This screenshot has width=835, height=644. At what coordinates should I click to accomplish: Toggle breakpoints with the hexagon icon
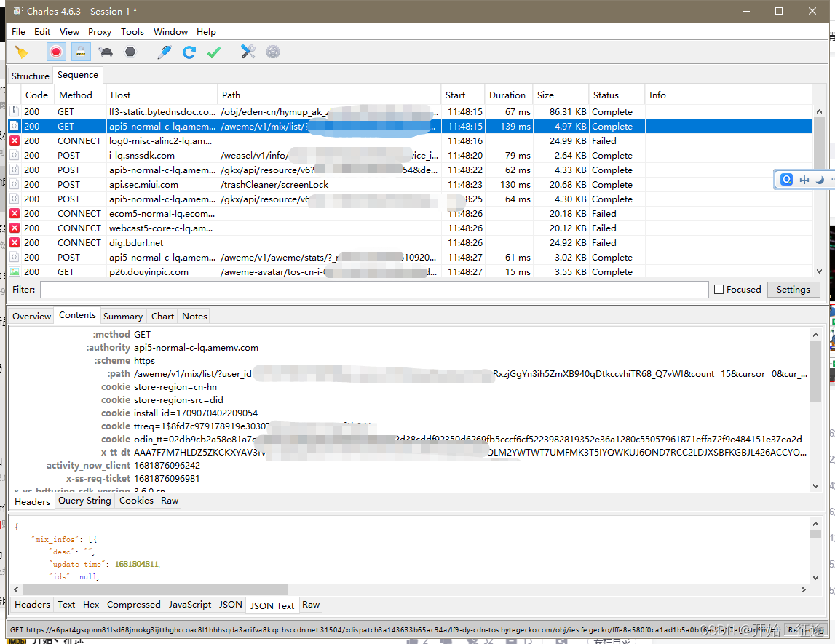tap(130, 52)
